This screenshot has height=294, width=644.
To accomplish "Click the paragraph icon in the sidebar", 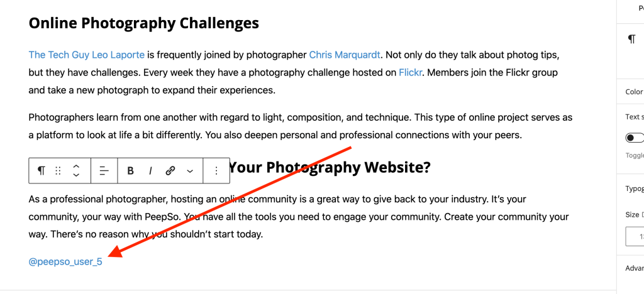I will pos(631,40).
